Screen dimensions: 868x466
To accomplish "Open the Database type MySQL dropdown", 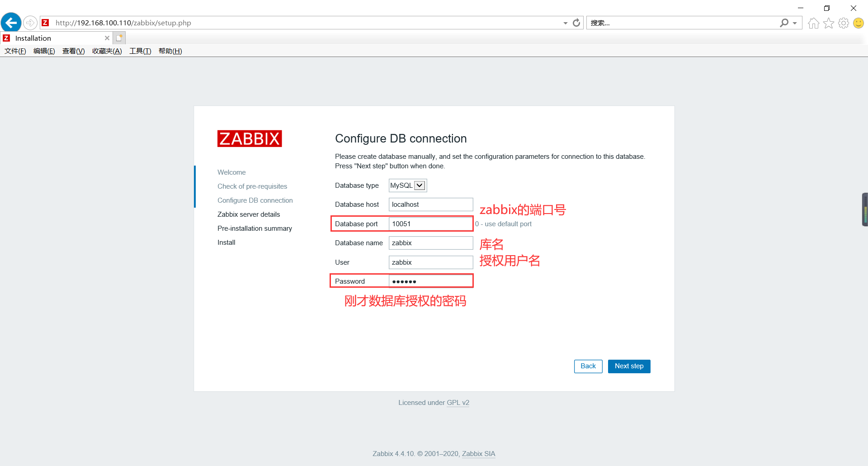I will (408, 185).
